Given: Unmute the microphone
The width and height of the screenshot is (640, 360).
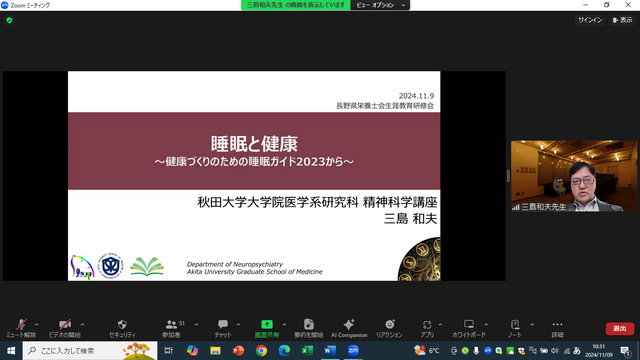Looking at the screenshot, I should [21, 328].
